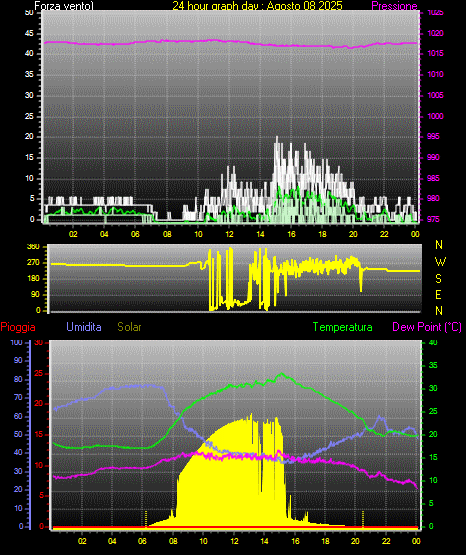Click the Pressione legend label

[x=394, y=6]
